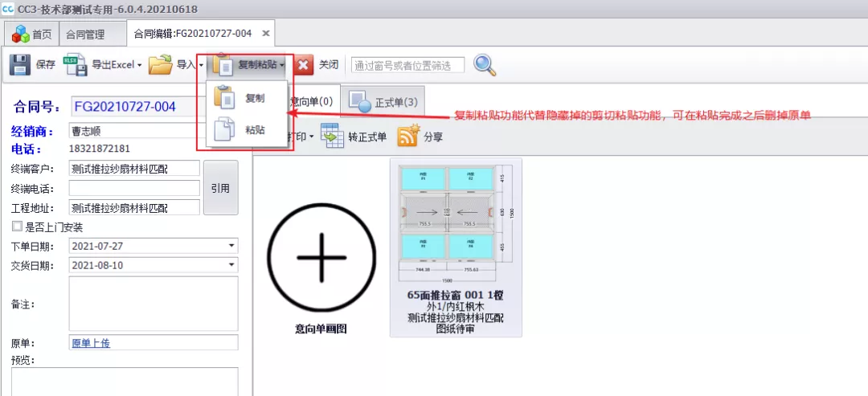Open the 复制粘贴 toolbar dropdown
The image size is (868, 396).
click(x=248, y=65)
